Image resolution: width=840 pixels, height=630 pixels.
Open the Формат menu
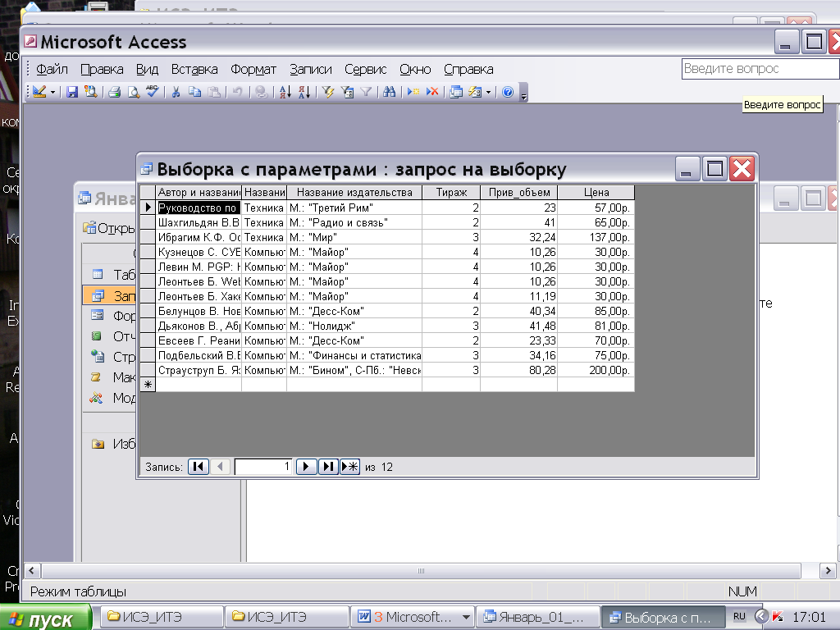253,70
